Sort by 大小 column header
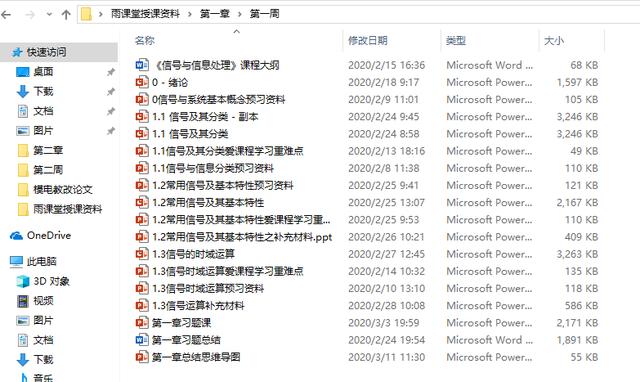640x382 pixels. click(x=554, y=40)
